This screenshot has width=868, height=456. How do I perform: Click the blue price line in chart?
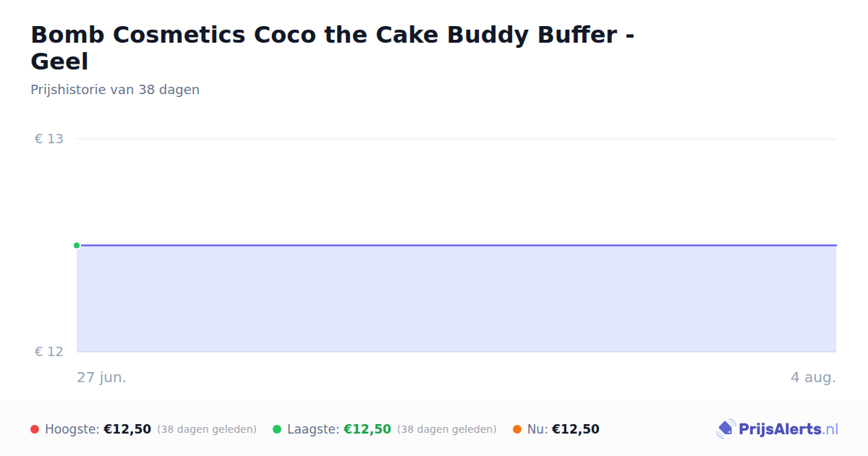(x=456, y=245)
